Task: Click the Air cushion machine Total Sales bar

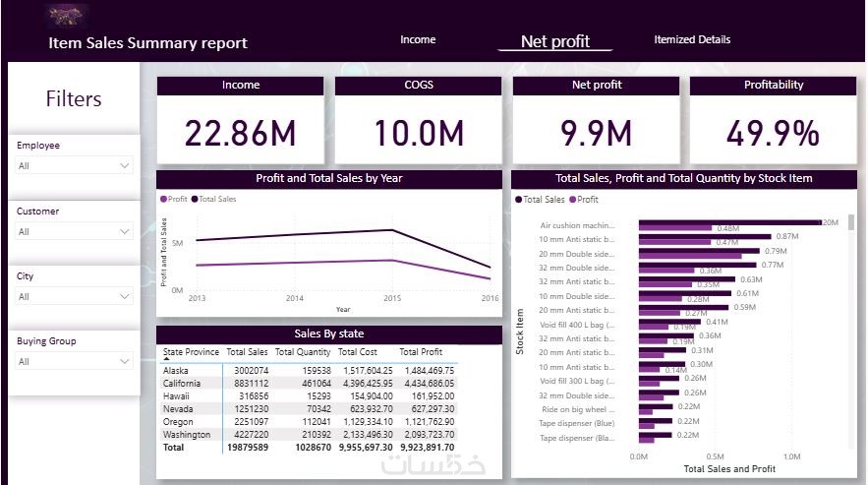Action: [730, 222]
